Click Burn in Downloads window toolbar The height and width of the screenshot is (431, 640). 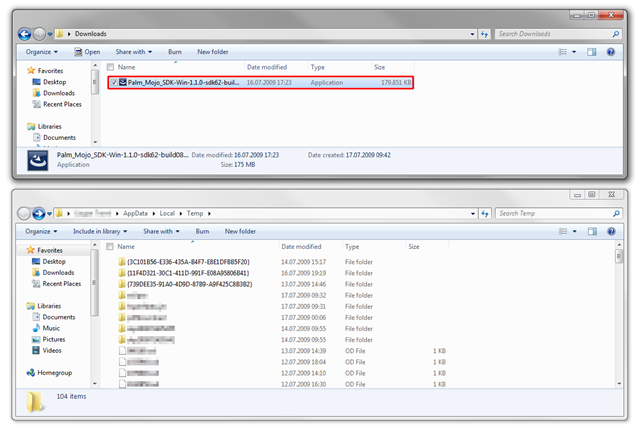pyautogui.click(x=175, y=52)
